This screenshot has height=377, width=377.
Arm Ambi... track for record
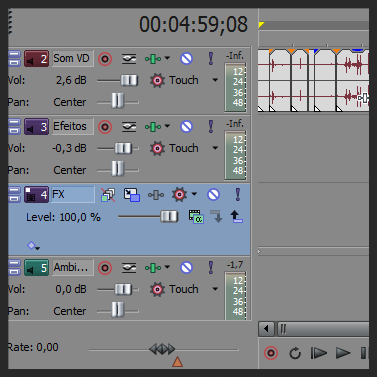[105, 268]
